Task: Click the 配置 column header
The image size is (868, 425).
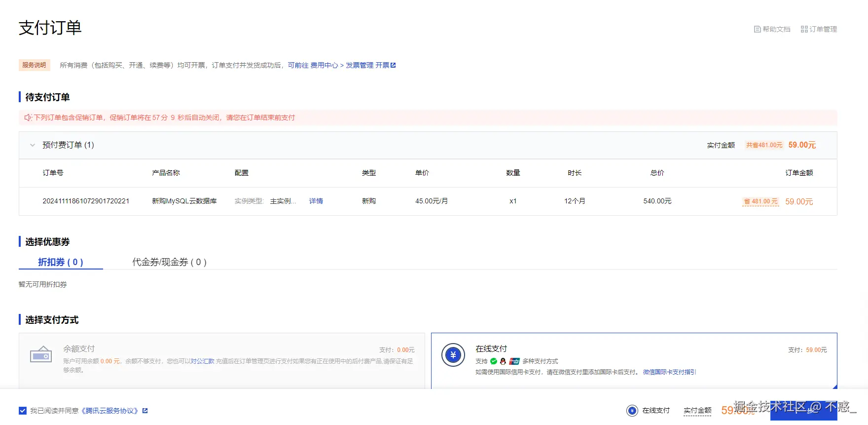Action: 242,173
